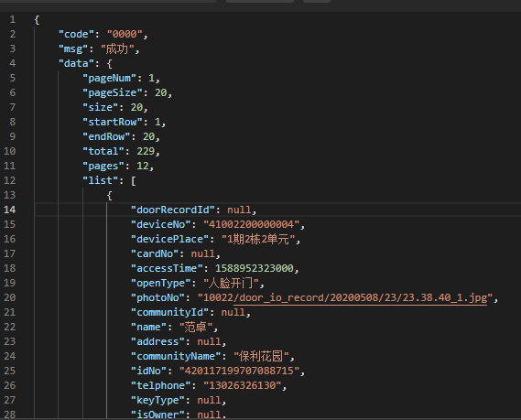Screen dimensions: 521x420
Task: Click the "pages" key
Action: click(x=103, y=166)
